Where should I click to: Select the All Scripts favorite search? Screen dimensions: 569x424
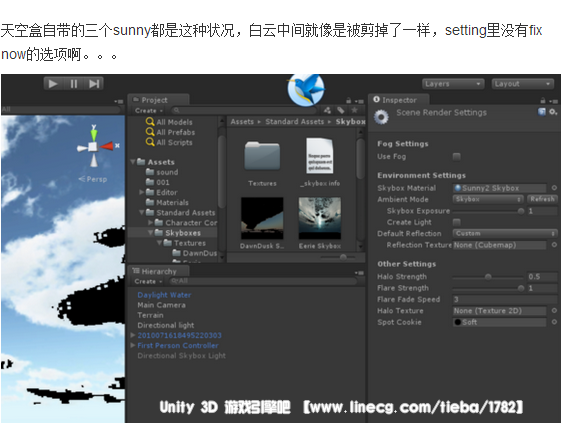point(169,142)
